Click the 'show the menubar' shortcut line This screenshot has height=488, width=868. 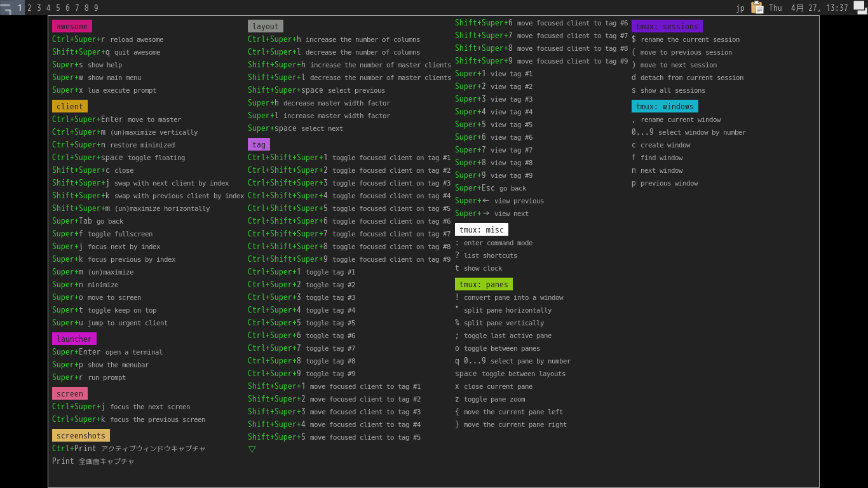100,365
